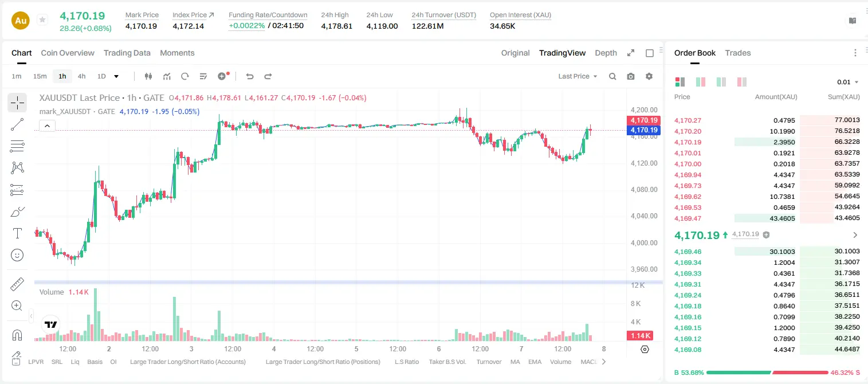Take a chart snapshot with camera icon
868x384 pixels.
pyautogui.click(x=631, y=76)
